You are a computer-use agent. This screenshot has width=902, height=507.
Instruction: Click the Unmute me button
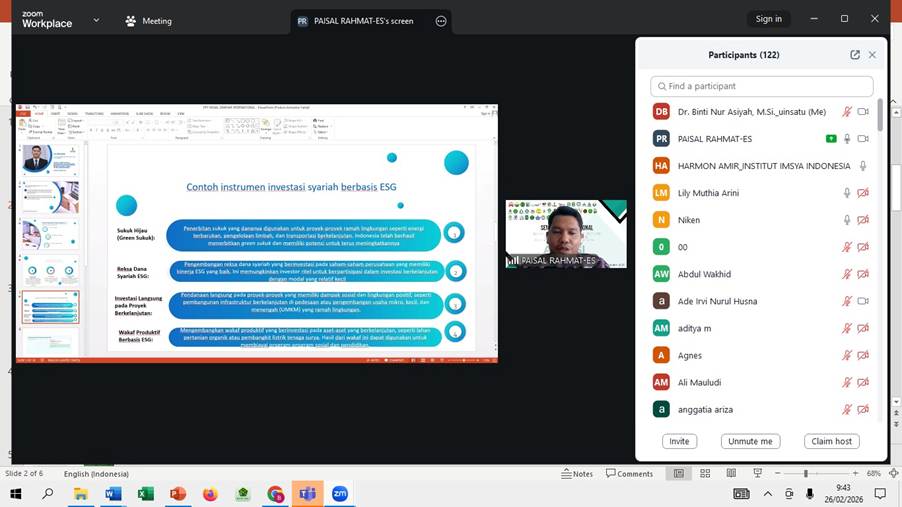[x=750, y=441]
